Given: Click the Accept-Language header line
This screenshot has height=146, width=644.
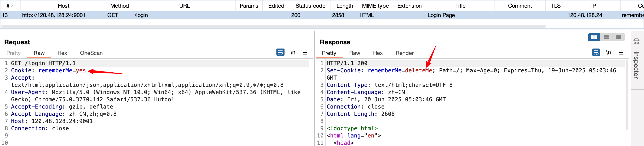Looking at the screenshot, I should pyautogui.click(x=64, y=114).
